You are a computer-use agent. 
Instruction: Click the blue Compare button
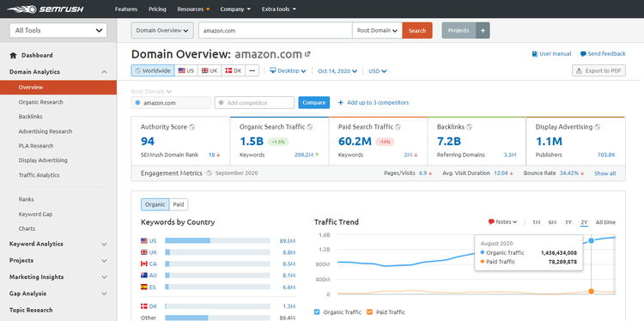pos(313,103)
